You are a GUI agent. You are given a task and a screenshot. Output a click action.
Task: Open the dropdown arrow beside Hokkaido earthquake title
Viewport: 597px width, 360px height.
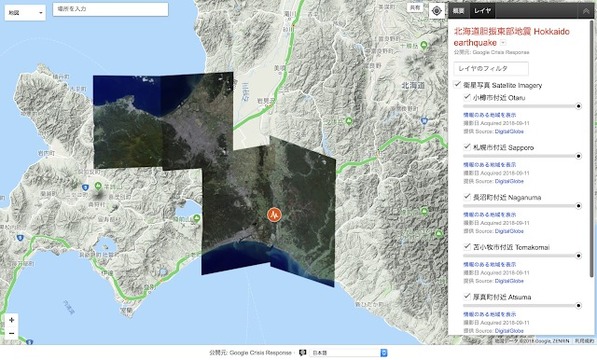click(x=503, y=43)
